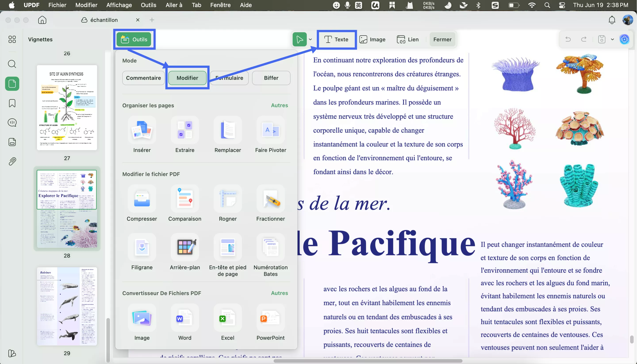Select the Rogner crop tool
Screen dimensions: 637x364
(x=228, y=199)
